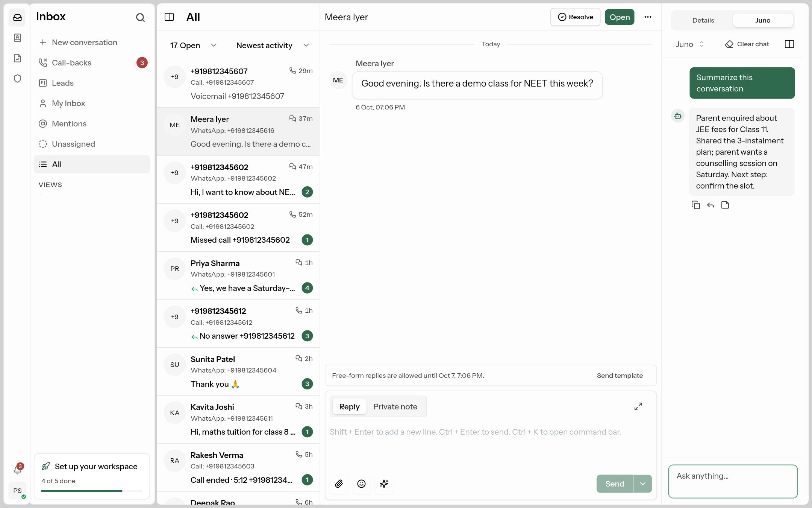
Task: Open notifications bell with 3 badge
Action: point(17,469)
